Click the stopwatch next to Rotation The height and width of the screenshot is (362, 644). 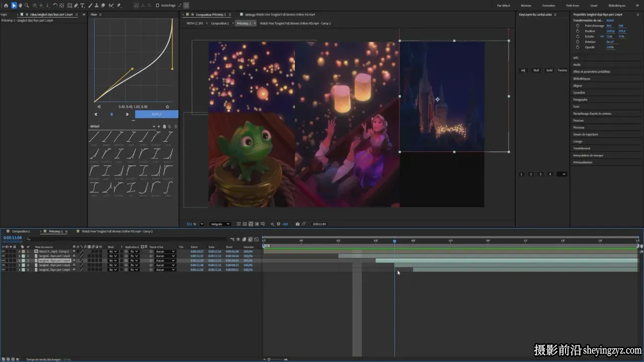pos(578,42)
